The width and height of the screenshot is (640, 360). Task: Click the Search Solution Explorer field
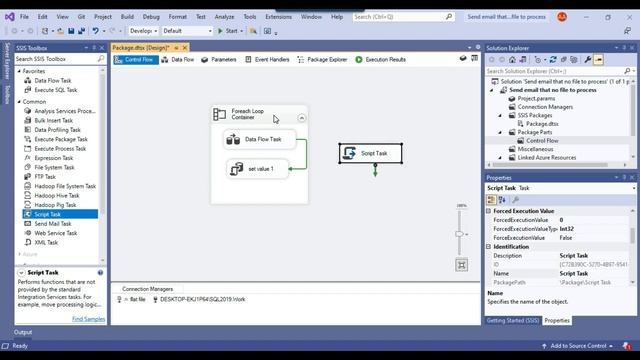point(555,71)
